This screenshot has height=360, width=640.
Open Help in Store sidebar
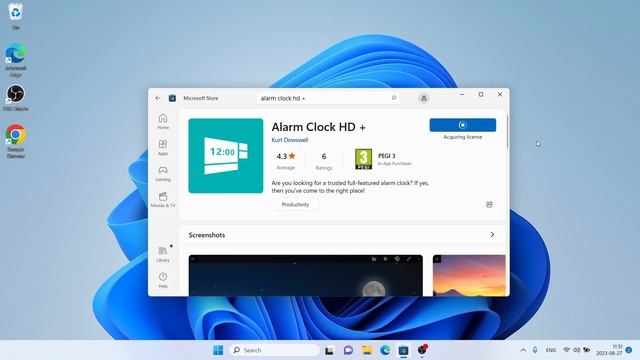coord(163,280)
